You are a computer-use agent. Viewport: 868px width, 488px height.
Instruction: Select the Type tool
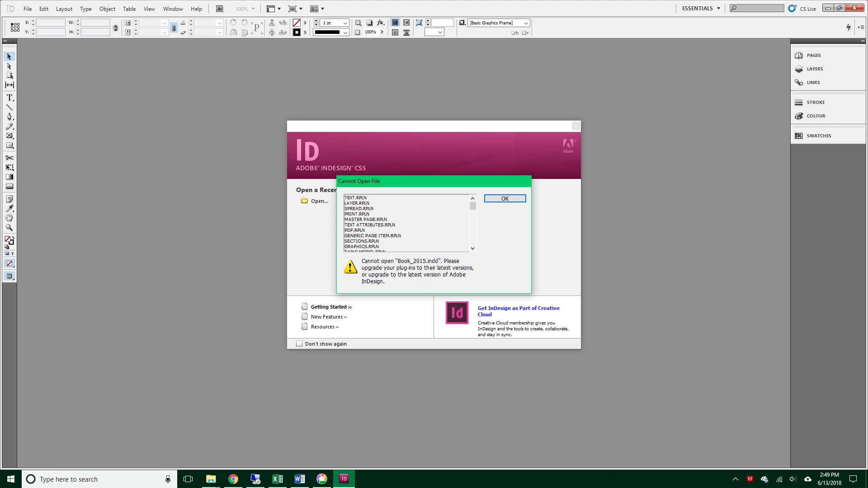click(9, 98)
